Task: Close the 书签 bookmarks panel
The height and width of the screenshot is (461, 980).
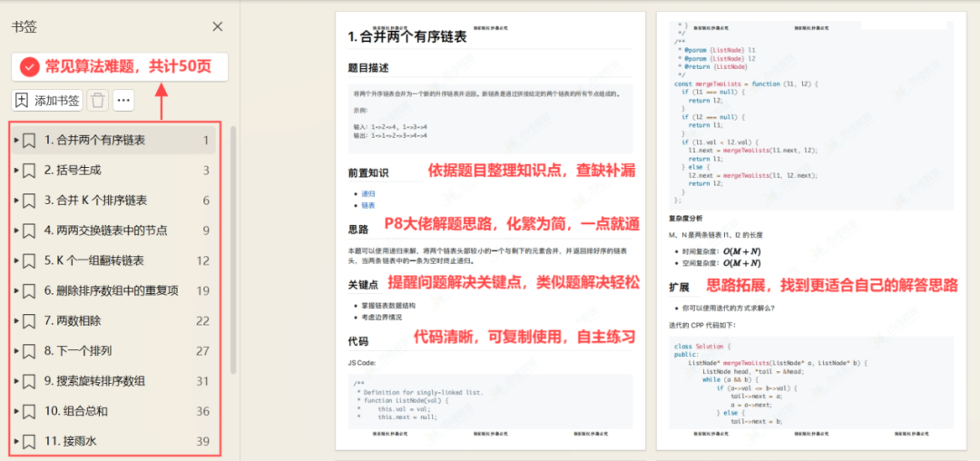Action: pos(218,26)
